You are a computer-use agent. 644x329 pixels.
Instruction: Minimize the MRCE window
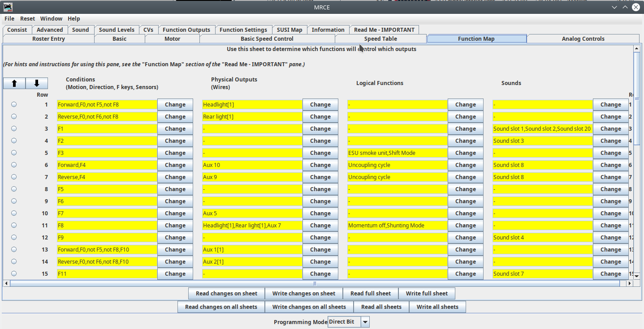(x=614, y=7)
